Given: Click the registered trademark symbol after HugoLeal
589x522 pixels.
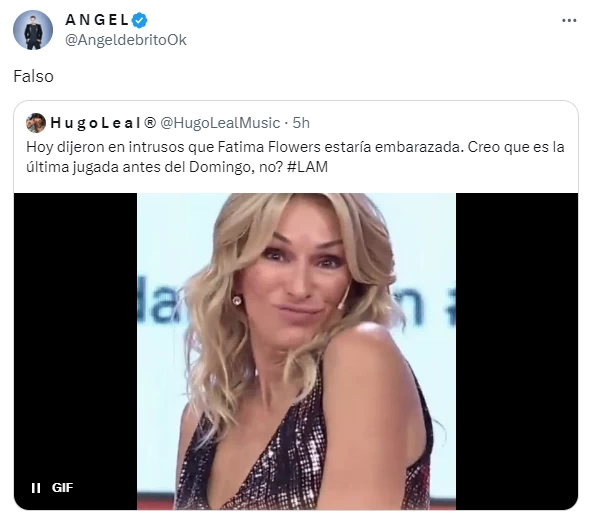Looking at the screenshot, I should 150,123.
